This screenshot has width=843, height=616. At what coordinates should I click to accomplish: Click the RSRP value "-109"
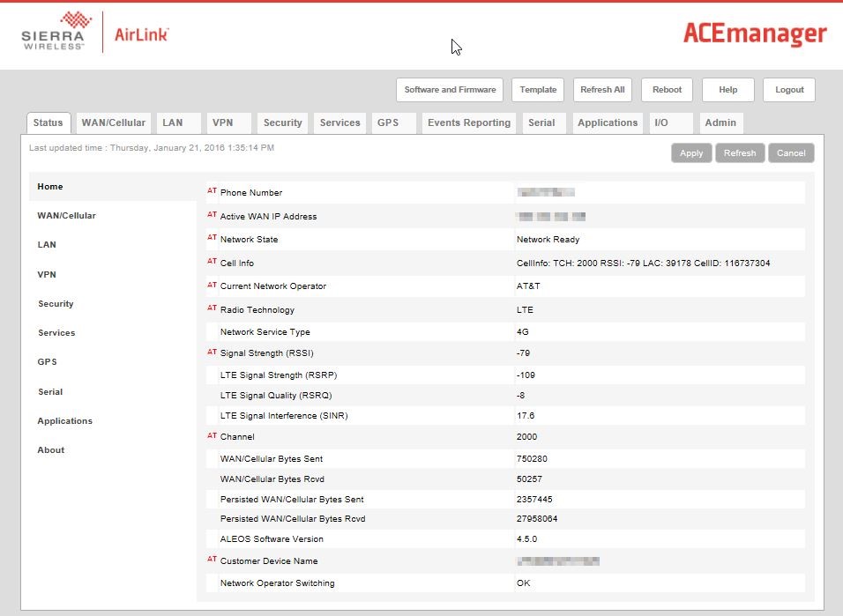tap(526, 375)
